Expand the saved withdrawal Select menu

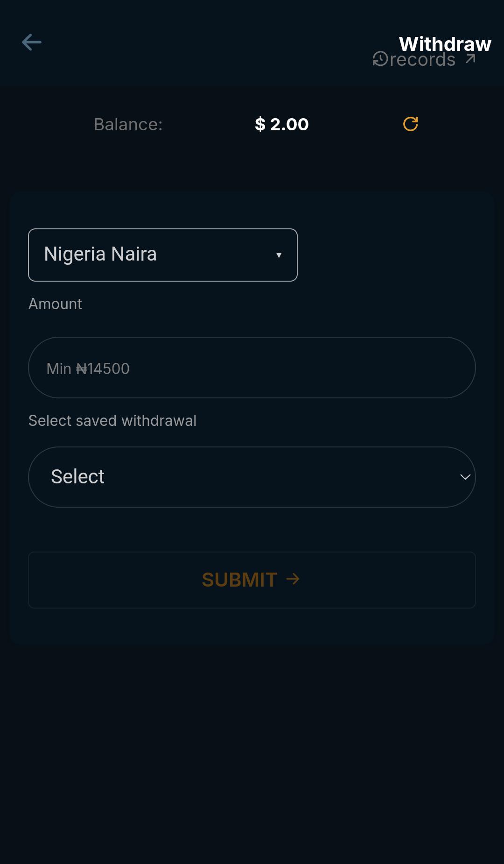pyautogui.click(x=252, y=476)
